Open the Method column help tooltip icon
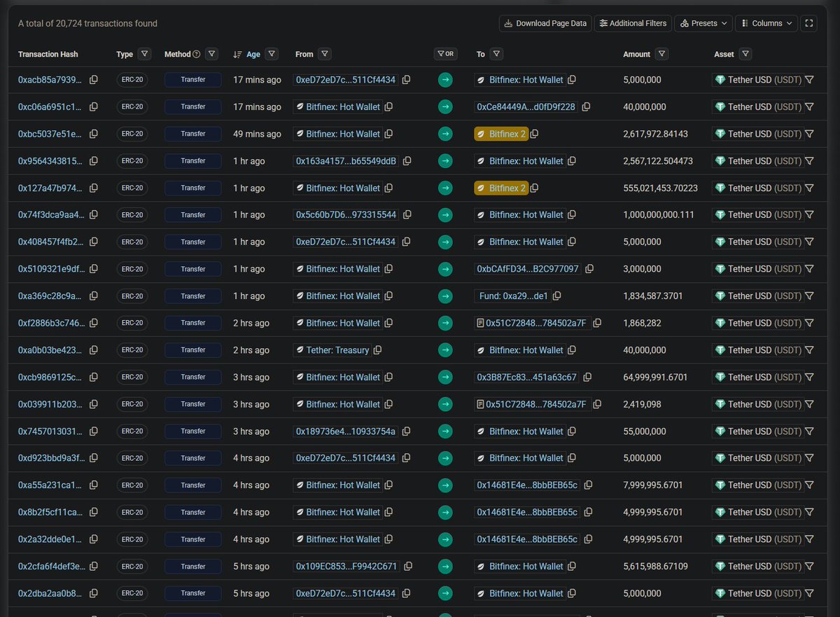840x617 pixels. tap(196, 54)
